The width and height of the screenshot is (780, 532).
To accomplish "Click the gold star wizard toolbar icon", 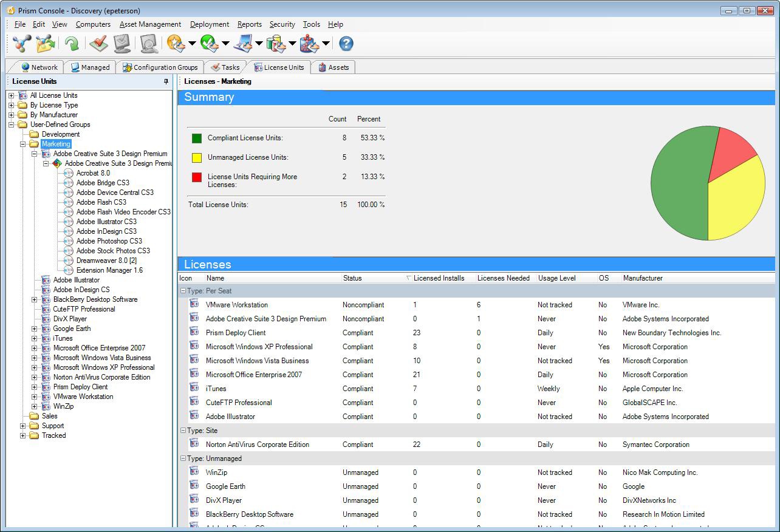I will [175, 43].
